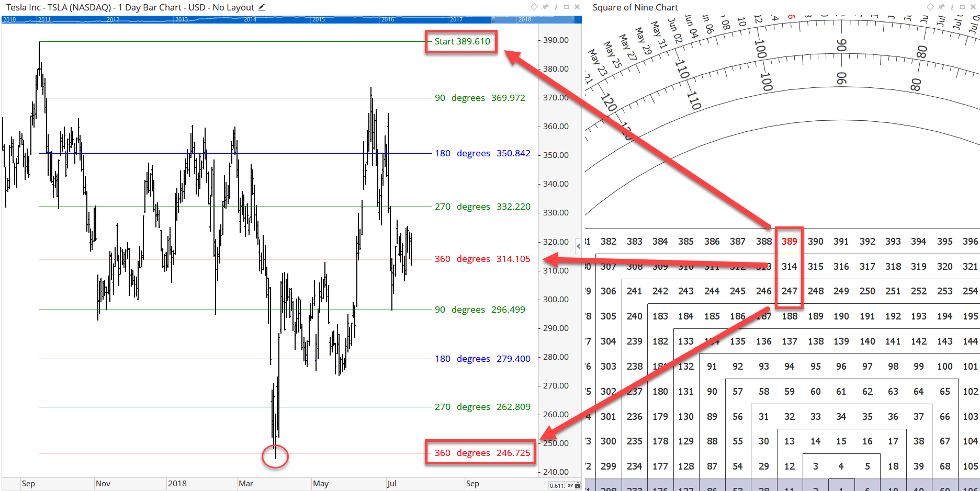Select the '270 degrees 332.220' level label
Viewport: 980px width, 491px height.
click(482, 207)
